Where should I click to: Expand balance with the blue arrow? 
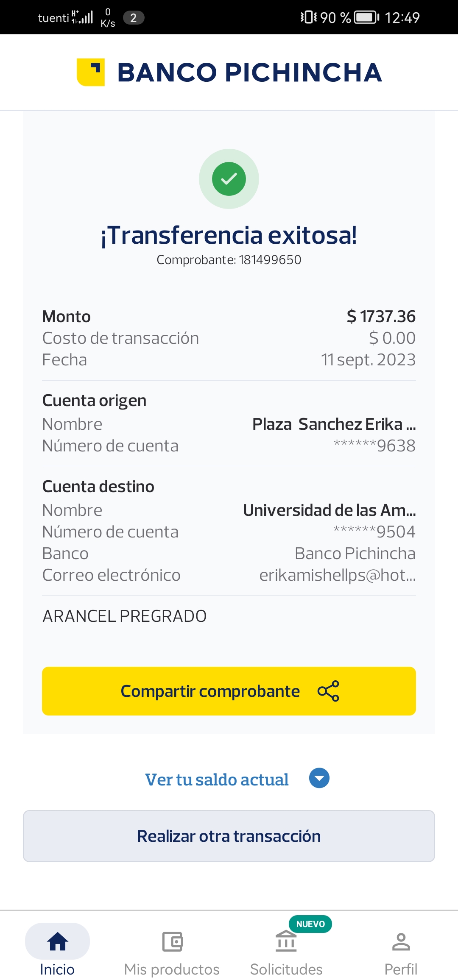[319, 778]
